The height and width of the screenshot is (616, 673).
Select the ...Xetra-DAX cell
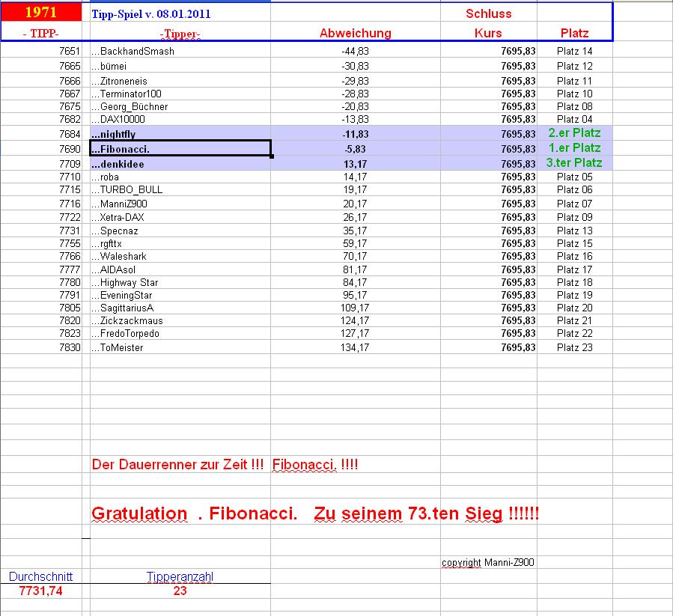pyautogui.click(x=180, y=217)
